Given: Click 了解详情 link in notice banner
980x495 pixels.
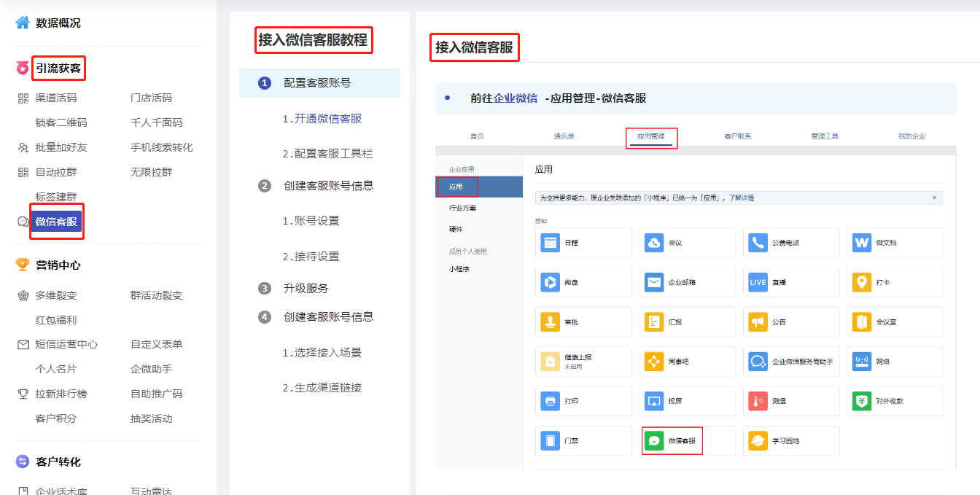Looking at the screenshot, I should [740, 198].
